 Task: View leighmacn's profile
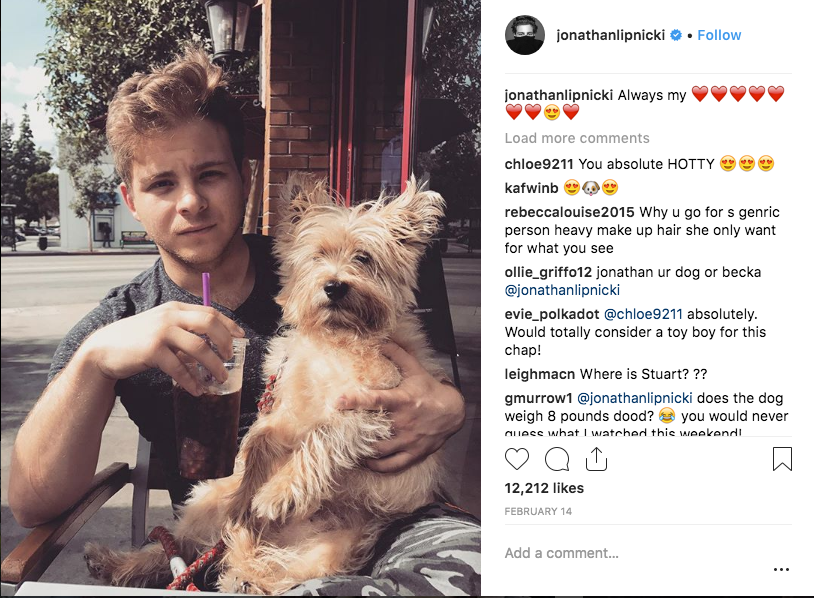[x=539, y=374]
